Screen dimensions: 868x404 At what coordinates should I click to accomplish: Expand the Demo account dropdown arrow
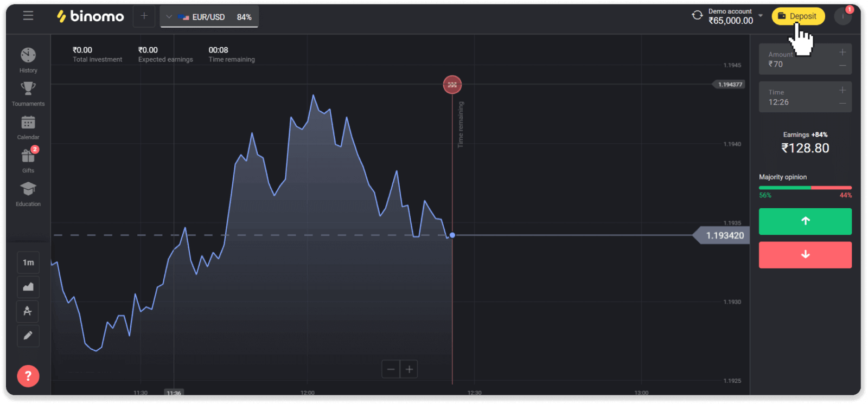[761, 16]
